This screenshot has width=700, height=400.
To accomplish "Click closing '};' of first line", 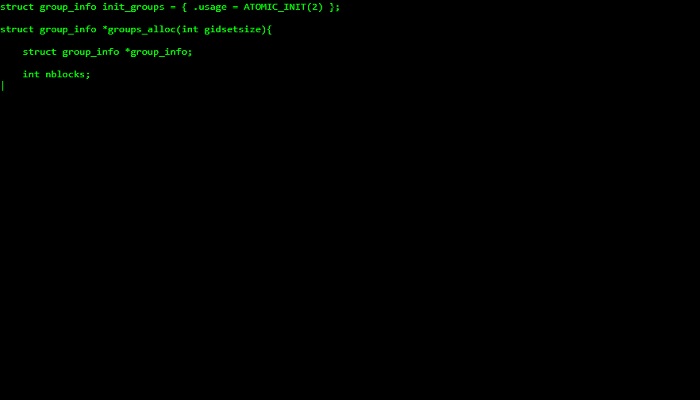I will tap(334, 8).
